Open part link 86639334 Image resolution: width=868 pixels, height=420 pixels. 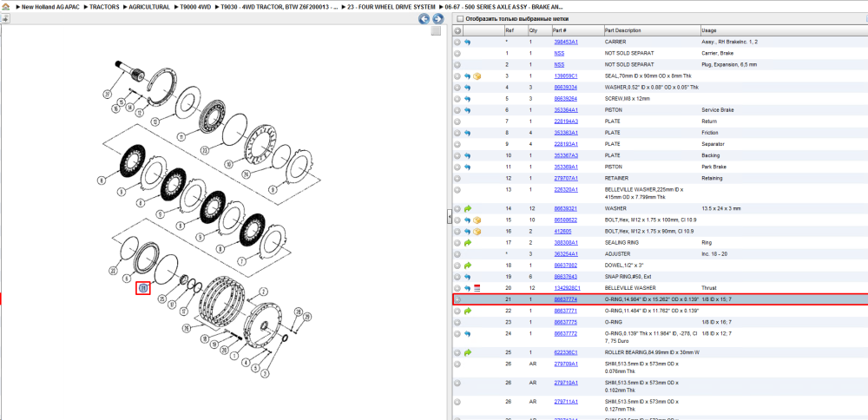[566, 88]
